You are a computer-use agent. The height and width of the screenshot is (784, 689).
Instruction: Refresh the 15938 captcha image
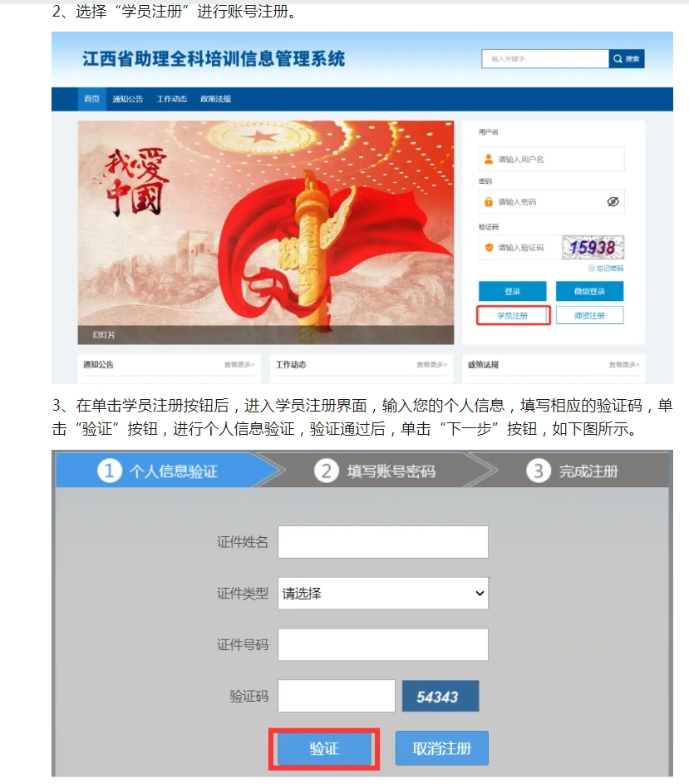point(593,248)
